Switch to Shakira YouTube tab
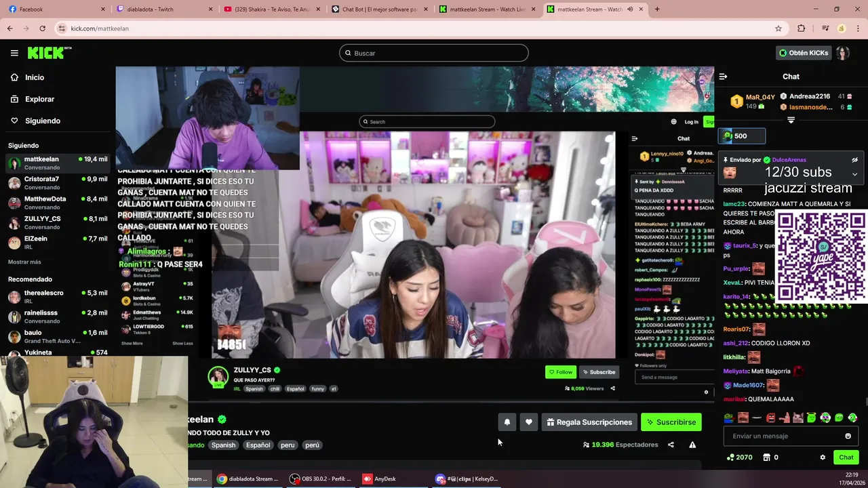The width and height of the screenshot is (868, 488). [x=272, y=9]
